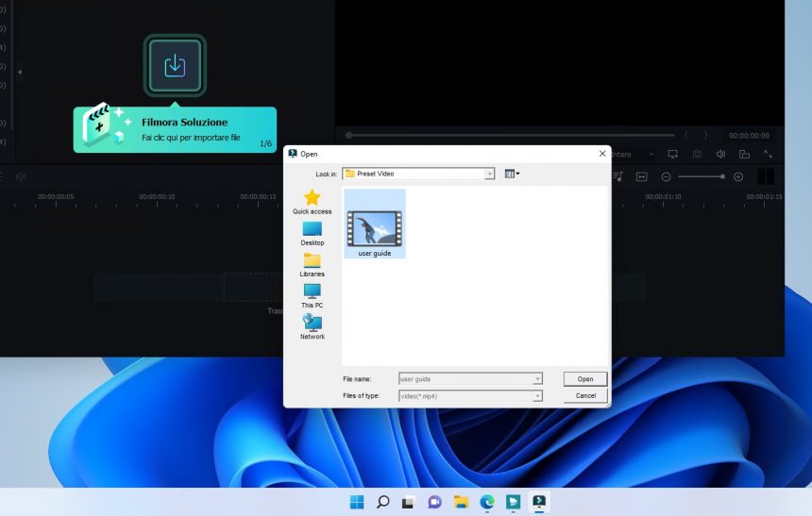
Task: Open the display settings monitor icon in Filmora
Action: tap(672, 154)
